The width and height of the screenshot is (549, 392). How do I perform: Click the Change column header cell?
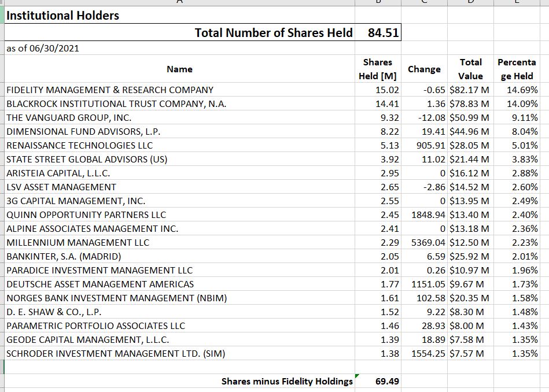click(424, 69)
